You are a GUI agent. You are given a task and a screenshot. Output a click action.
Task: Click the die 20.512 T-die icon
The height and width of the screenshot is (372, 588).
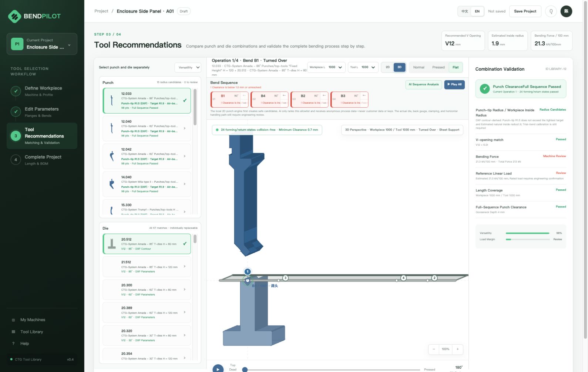112,244
